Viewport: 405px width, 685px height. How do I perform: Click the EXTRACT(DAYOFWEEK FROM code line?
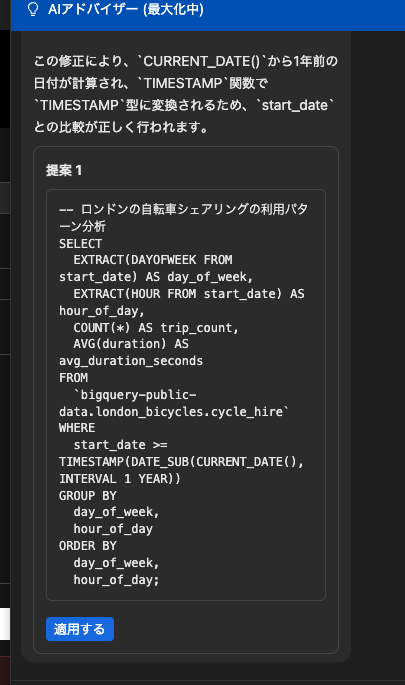tap(153, 260)
